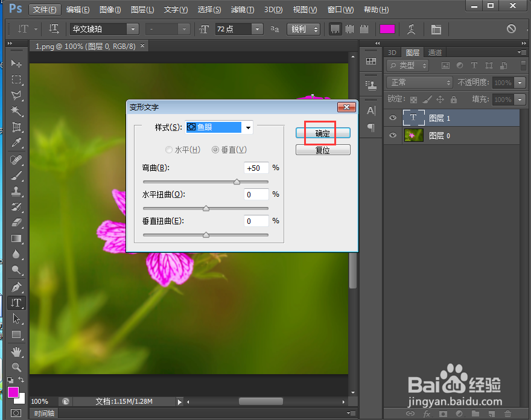Image resolution: width=531 pixels, height=420 pixels.
Task: Hide the 图层 0 layer
Action: pyautogui.click(x=392, y=135)
